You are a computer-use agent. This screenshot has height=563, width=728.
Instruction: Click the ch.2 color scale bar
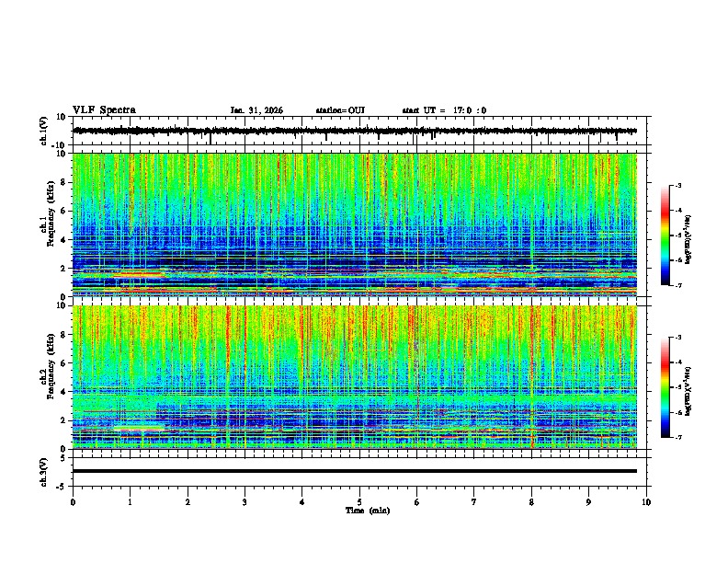[x=665, y=387]
